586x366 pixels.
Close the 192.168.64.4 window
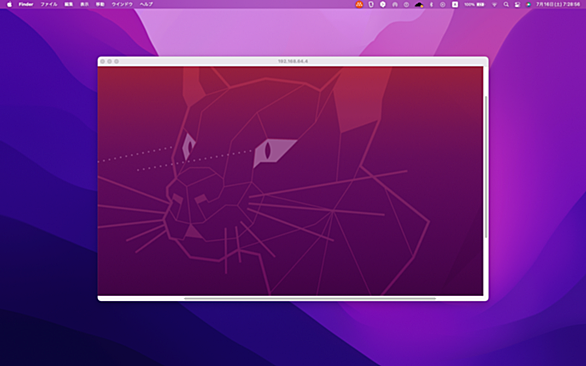tap(102, 61)
